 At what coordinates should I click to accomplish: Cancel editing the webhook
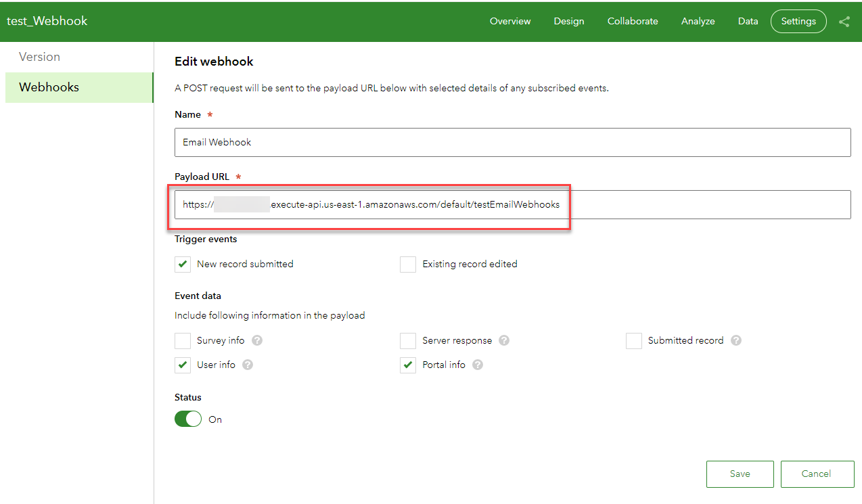(816, 474)
